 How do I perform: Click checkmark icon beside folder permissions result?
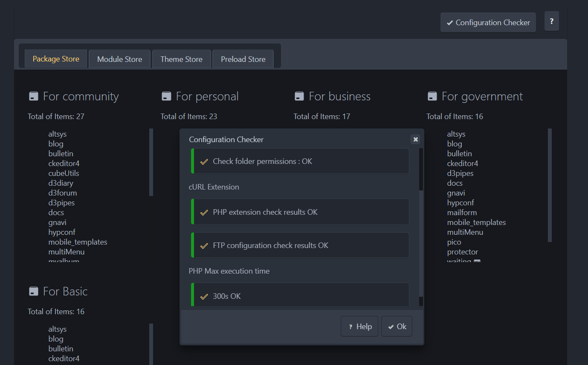(x=204, y=162)
